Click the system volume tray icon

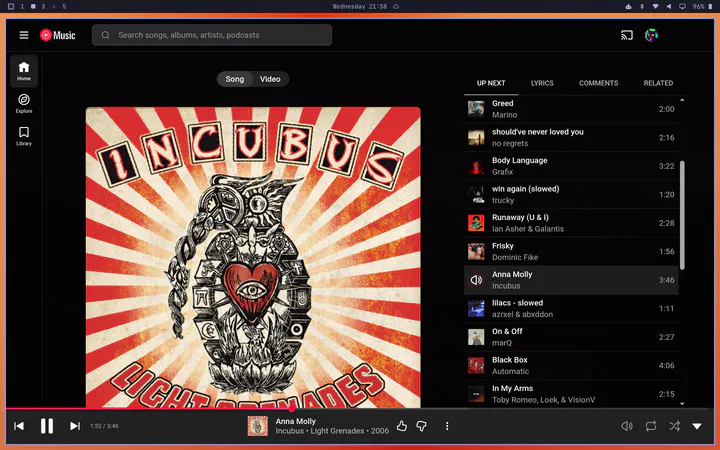pyautogui.click(x=669, y=6)
